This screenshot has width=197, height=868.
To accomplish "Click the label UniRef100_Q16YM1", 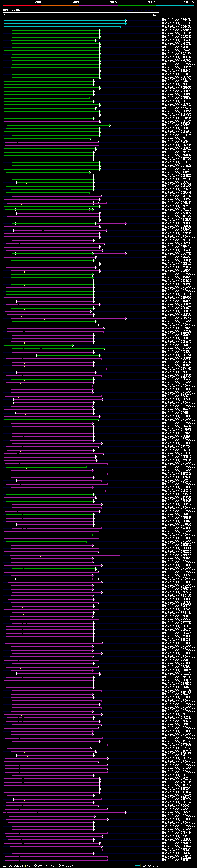I will point(177,253).
